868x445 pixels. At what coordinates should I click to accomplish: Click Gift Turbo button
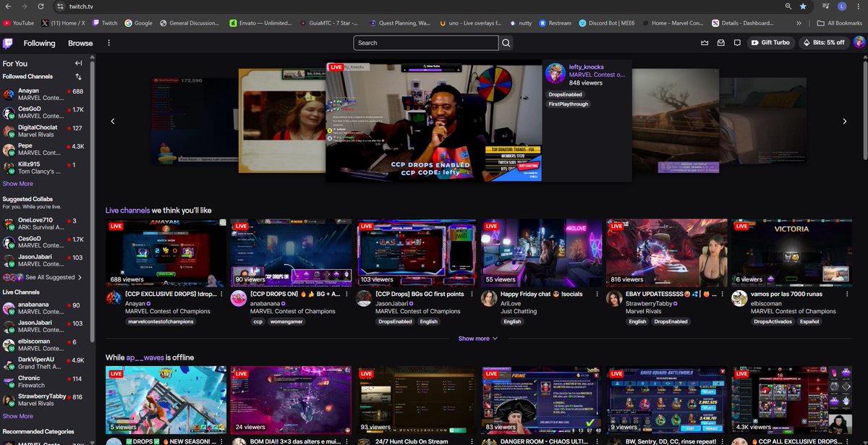pos(770,43)
